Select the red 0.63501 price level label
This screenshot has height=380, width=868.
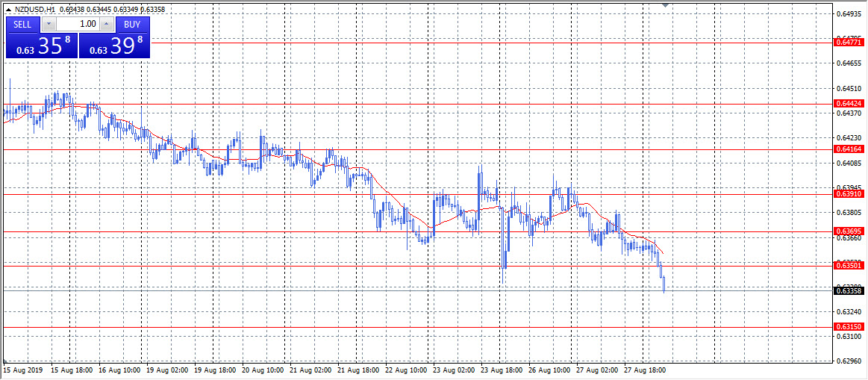[x=847, y=266]
